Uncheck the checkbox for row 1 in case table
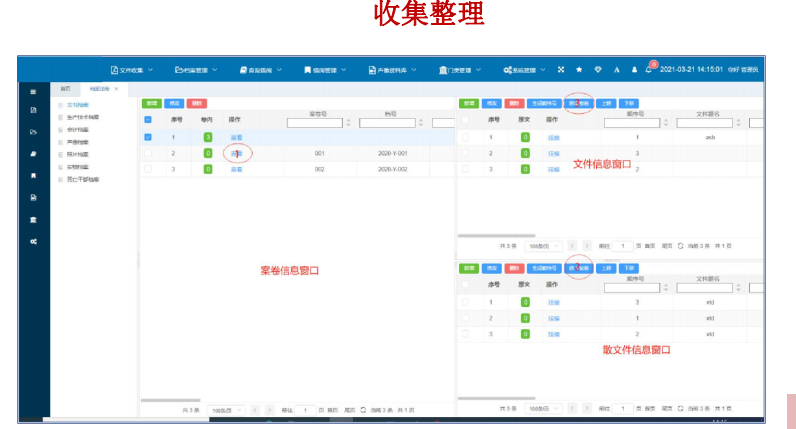Image resolution: width=796 pixels, height=429 pixels. [148, 137]
